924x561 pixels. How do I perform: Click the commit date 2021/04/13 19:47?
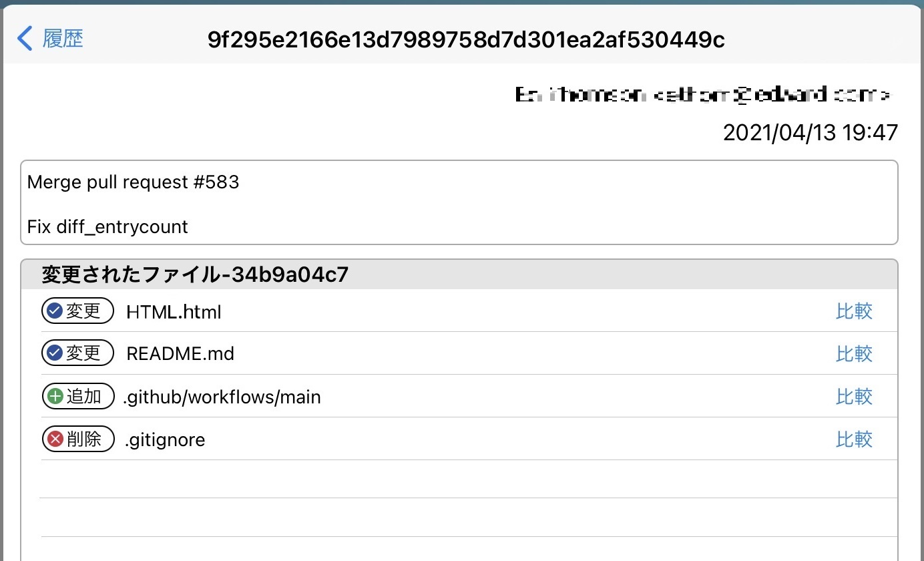click(810, 132)
